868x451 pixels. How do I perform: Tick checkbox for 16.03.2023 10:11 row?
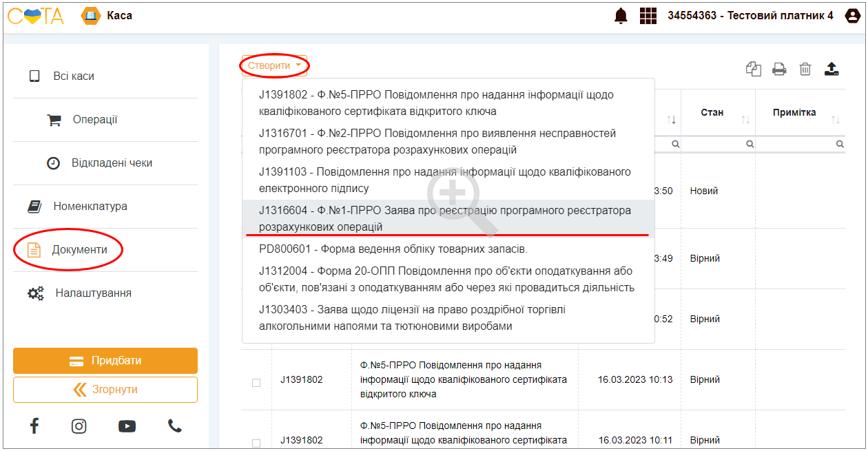256,443
